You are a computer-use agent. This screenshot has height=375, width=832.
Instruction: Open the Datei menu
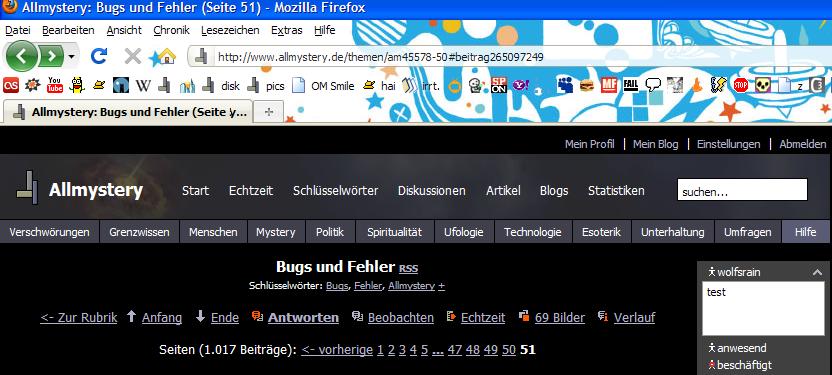click(18, 30)
